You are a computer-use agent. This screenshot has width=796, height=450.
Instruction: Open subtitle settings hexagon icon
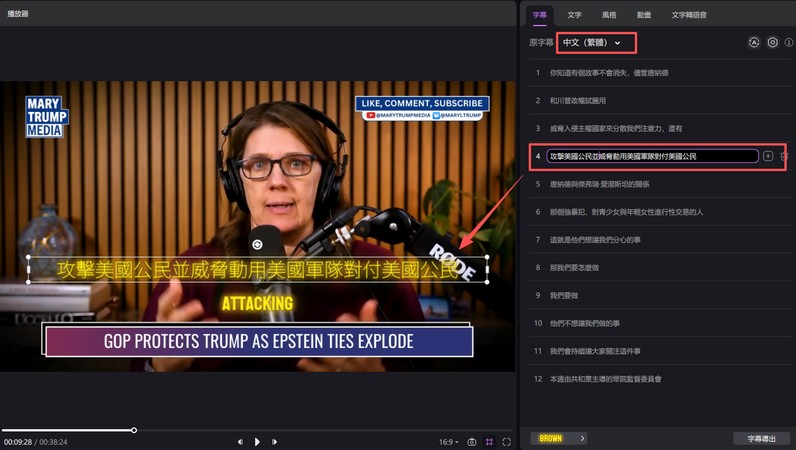[772, 43]
